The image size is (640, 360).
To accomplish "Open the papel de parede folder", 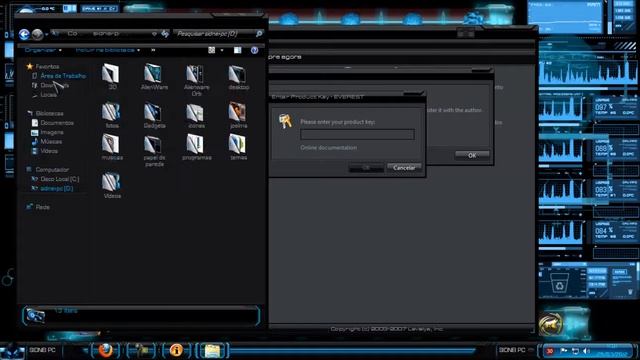I will [154, 150].
